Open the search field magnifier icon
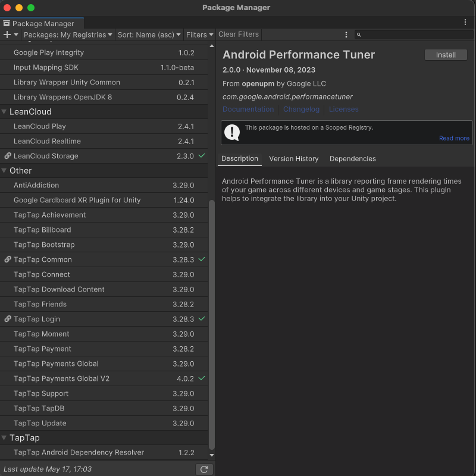The image size is (476, 476). point(359,35)
